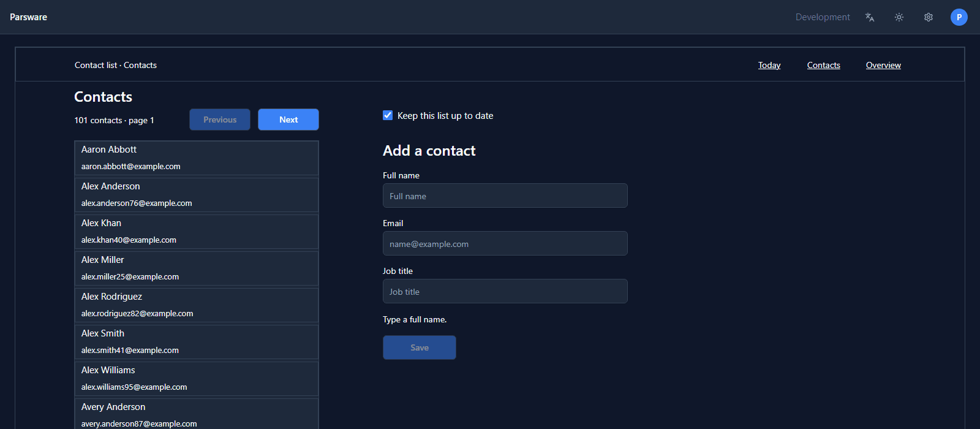Open the Contacts nav link

823,65
